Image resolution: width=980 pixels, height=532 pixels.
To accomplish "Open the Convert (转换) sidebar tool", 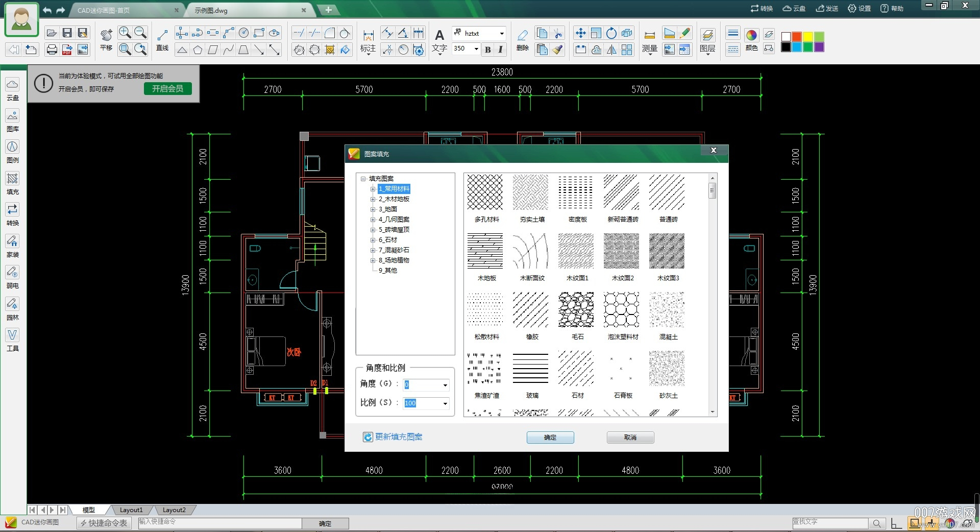I will point(13,215).
